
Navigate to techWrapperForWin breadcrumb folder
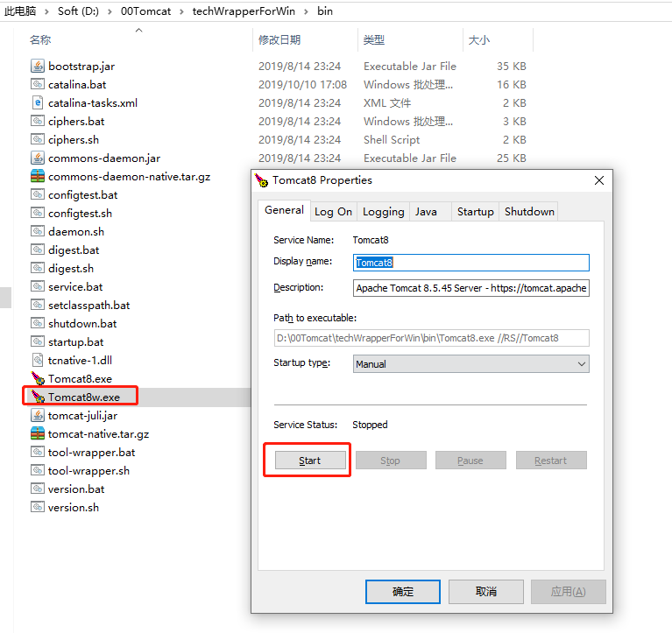click(x=244, y=11)
